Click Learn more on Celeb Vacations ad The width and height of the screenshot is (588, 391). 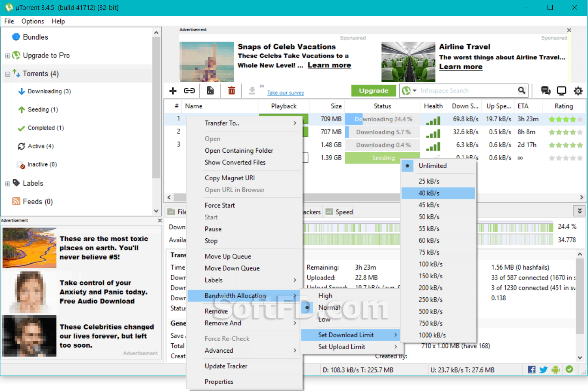329,65
